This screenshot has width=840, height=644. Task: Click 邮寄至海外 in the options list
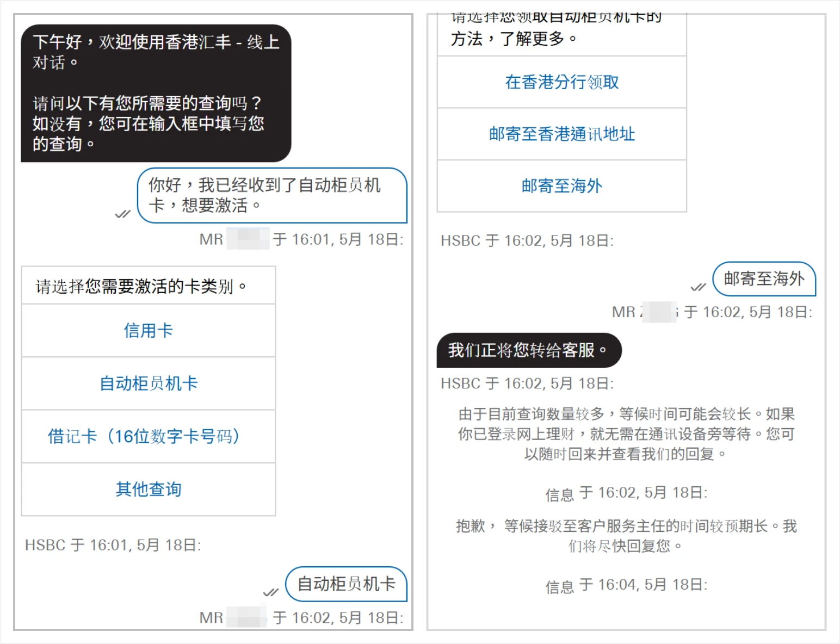[562, 186]
